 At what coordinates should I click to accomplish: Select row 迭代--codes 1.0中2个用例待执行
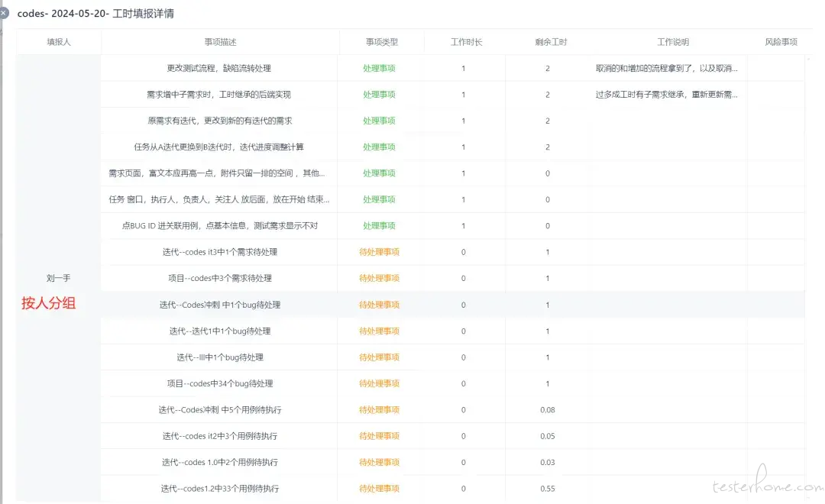tap(452, 463)
